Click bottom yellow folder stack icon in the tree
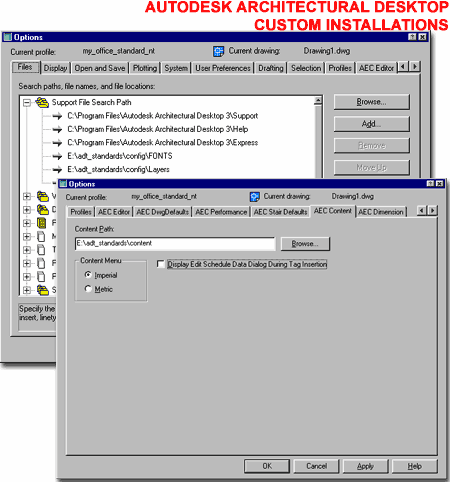Viewport: 450px width, 482px height. [x=43, y=290]
